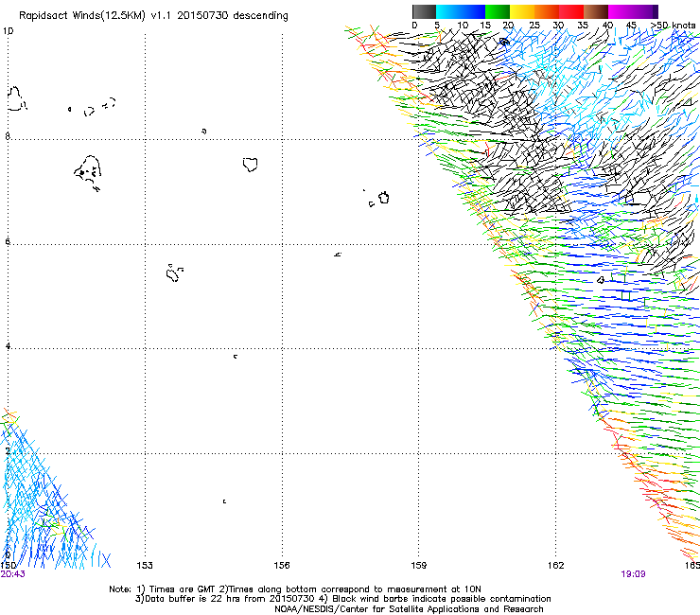Click the purple "20:43" time label
Screen dimensions: 700x615
pos(12,574)
